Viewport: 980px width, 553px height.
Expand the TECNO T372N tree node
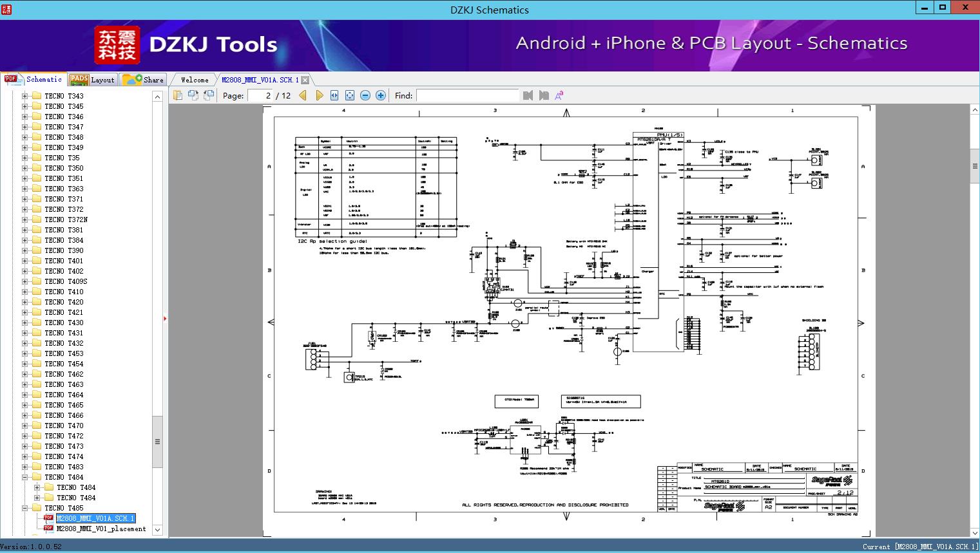25,220
